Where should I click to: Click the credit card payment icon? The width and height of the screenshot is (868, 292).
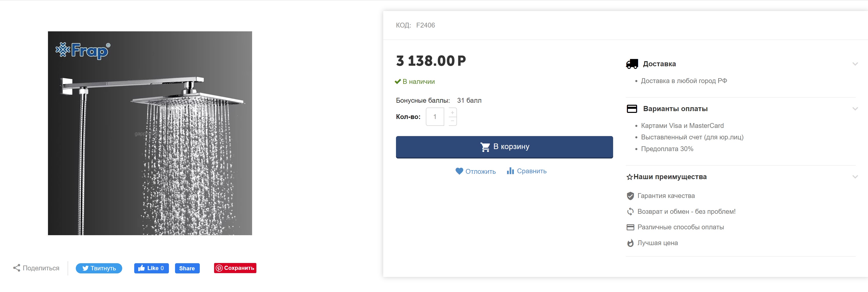click(x=632, y=109)
